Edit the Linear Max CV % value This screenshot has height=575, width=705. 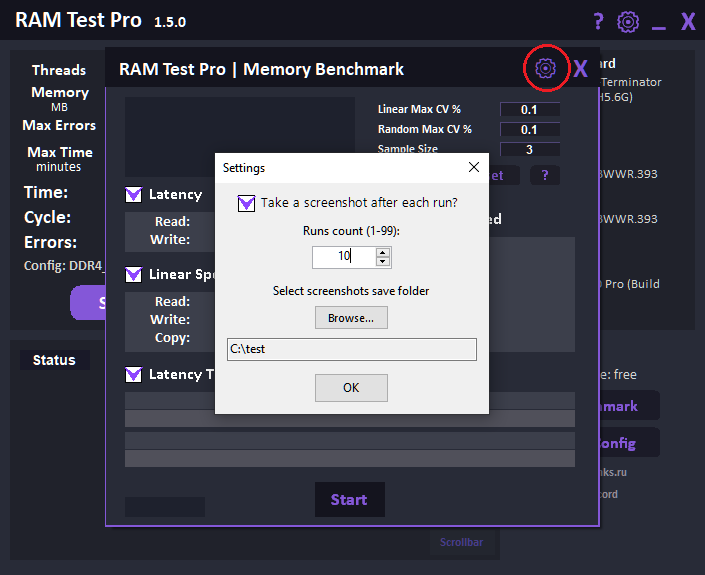click(x=529, y=110)
